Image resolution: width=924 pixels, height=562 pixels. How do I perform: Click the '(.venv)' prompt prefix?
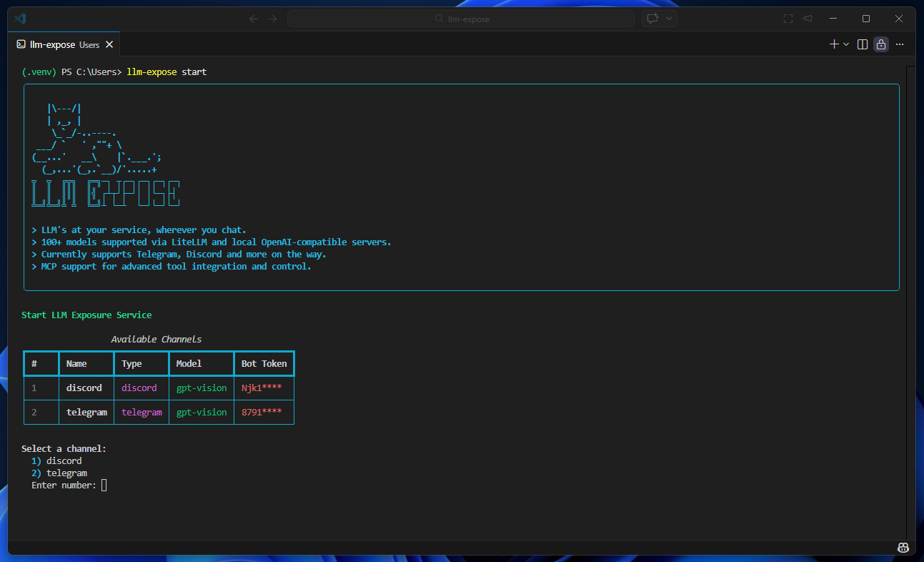tap(39, 72)
